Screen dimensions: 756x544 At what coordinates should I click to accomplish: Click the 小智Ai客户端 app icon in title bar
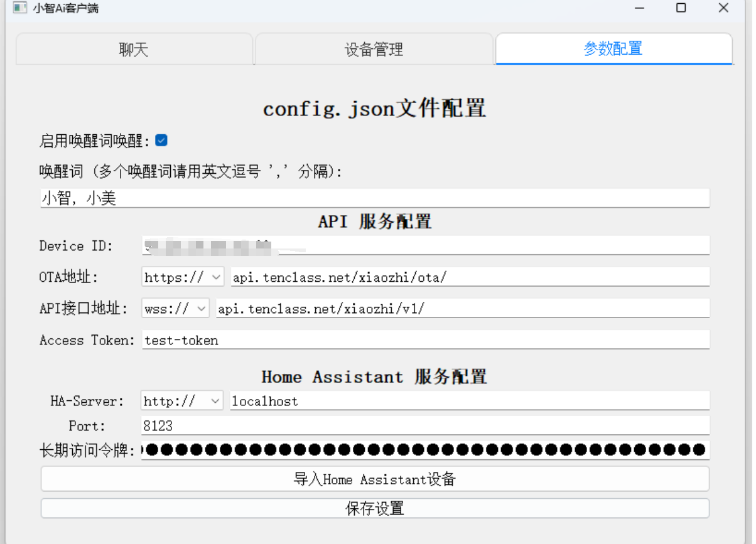pyautogui.click(x=20, y=8)
